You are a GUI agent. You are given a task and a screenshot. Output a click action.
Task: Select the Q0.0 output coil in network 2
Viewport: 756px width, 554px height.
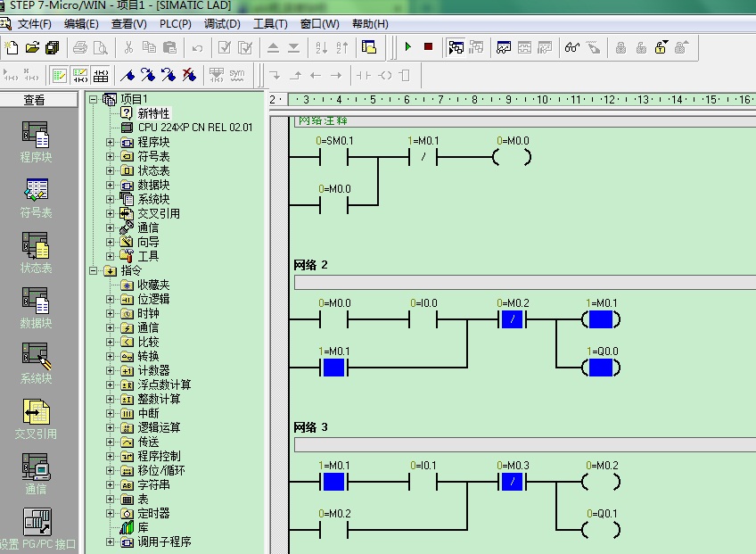[x=601, y=368]
